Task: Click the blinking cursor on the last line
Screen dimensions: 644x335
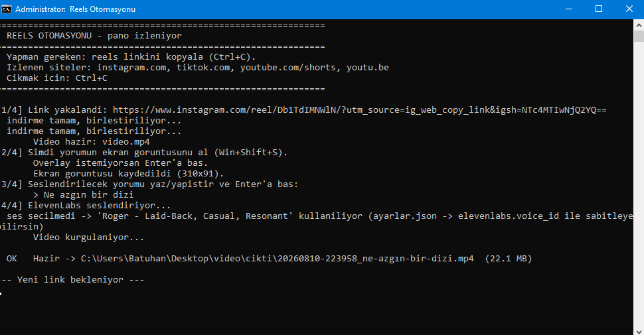Action: point(1,293)
